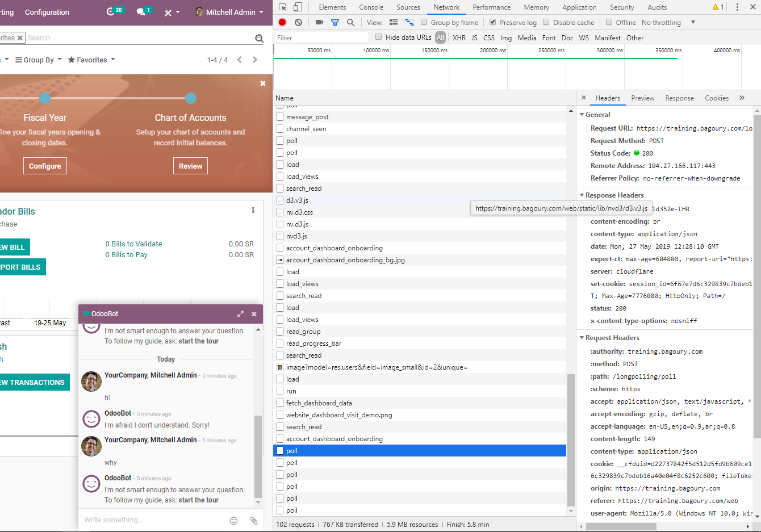Viewport: 761px width, 532px height.
Task: Click the Review button under Chart of Accounts
Action: pyautogui.click(x=190, y=165)
